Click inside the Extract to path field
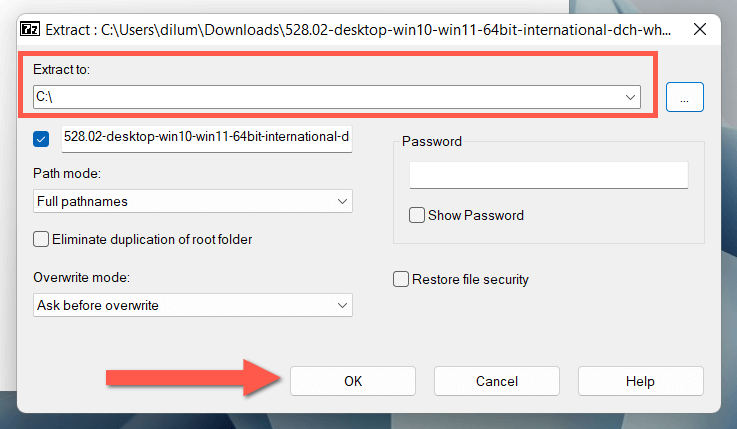Image resolution: width=737 pixels, height=429 pixels. point(320,97)
